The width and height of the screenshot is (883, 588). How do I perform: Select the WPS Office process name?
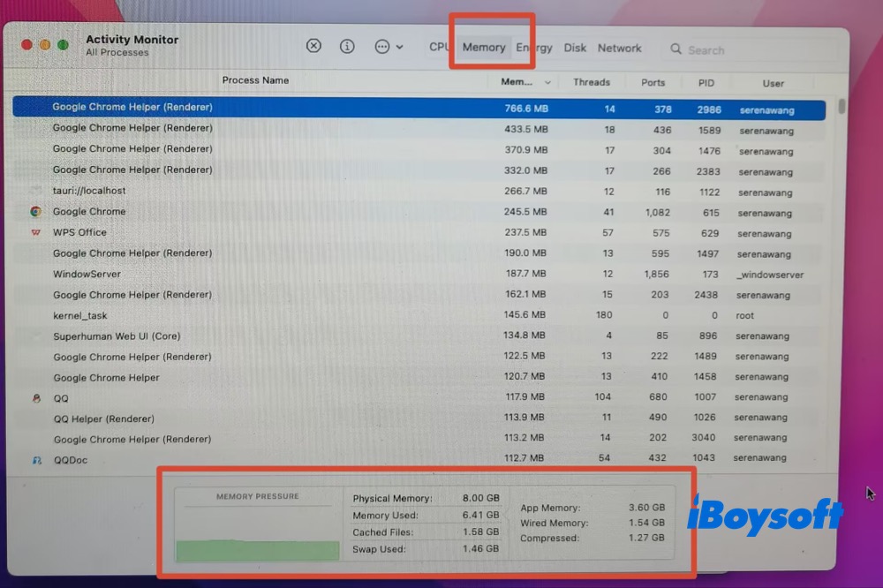79,232
